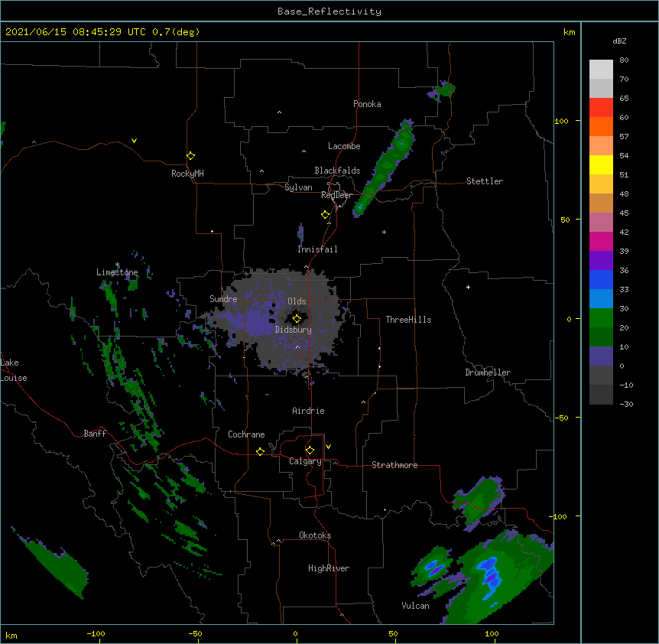Click the asterisk marker above Limestone
Image resolution: width=659 pixels, height=644 pixels.
point(117,265)
